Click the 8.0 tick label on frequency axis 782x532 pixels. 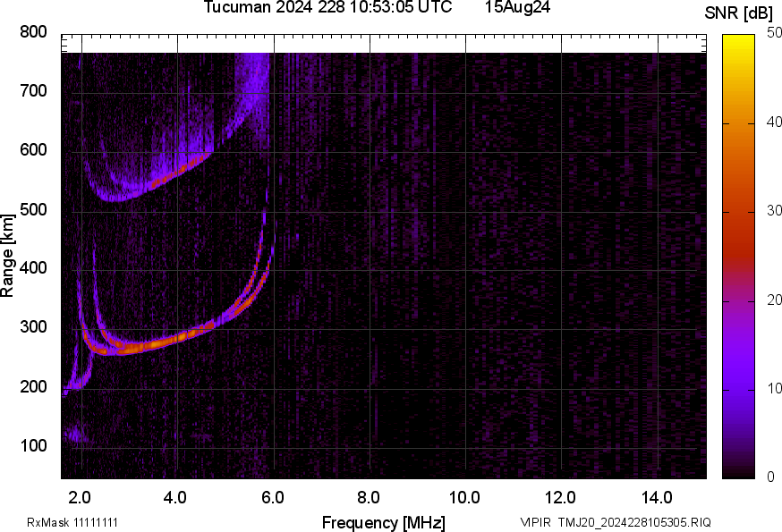369,496
